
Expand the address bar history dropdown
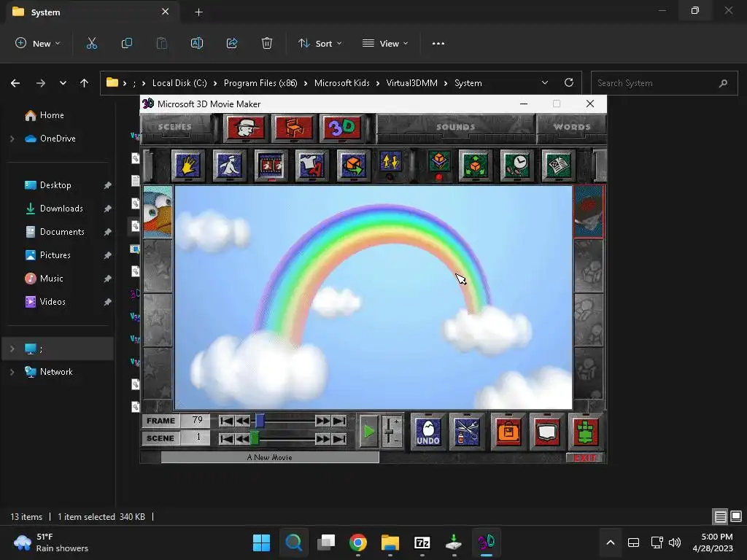(544, 83)
